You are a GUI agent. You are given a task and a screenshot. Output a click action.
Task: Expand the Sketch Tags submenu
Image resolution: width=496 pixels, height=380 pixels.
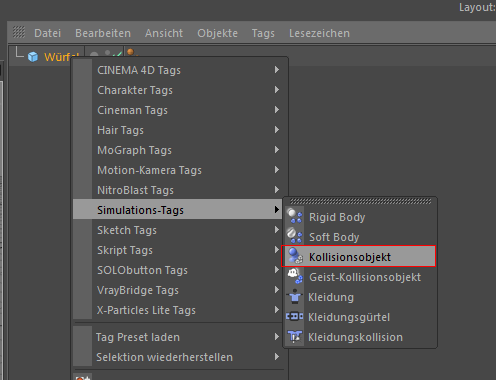(178, 230)
